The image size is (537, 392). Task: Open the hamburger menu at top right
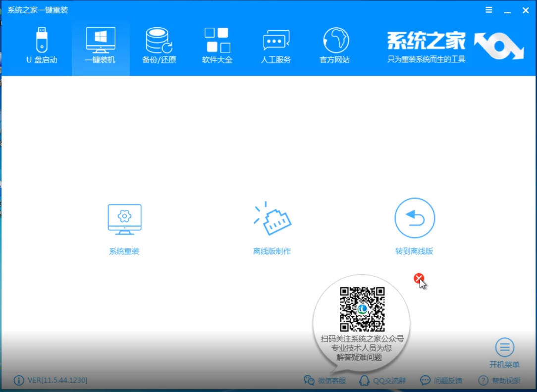point(488,10)
